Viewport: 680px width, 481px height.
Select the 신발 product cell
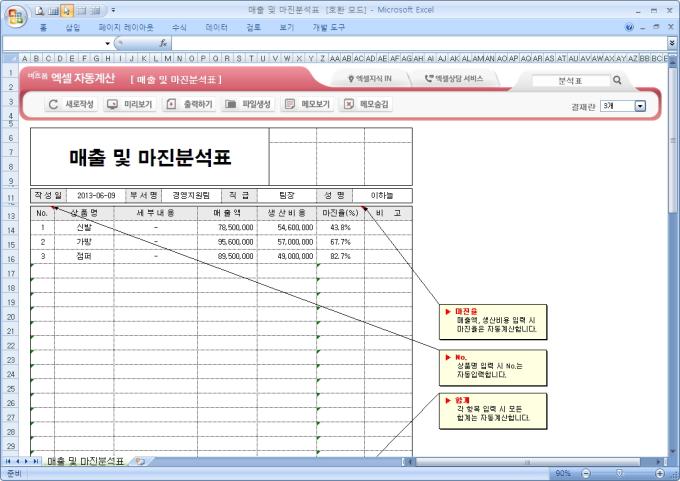coord(84,228)
